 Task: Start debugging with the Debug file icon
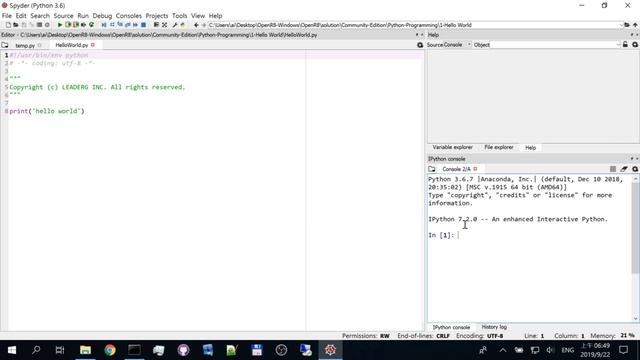104,25
